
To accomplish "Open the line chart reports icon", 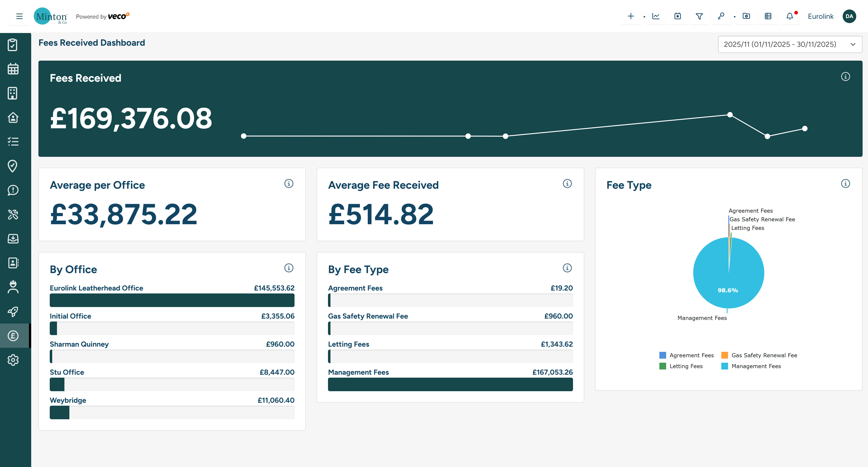I will pyautogui.click(x=656, y=16).
